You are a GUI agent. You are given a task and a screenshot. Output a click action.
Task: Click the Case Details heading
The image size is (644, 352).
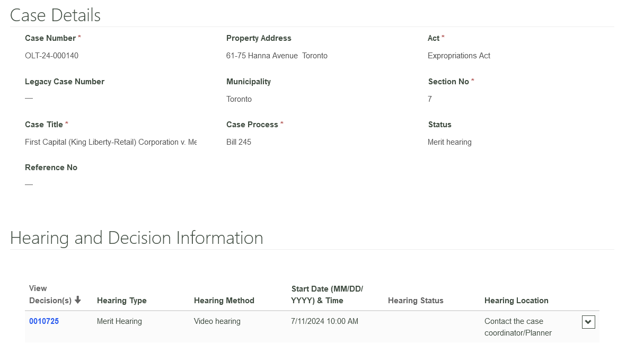(55, 15)
